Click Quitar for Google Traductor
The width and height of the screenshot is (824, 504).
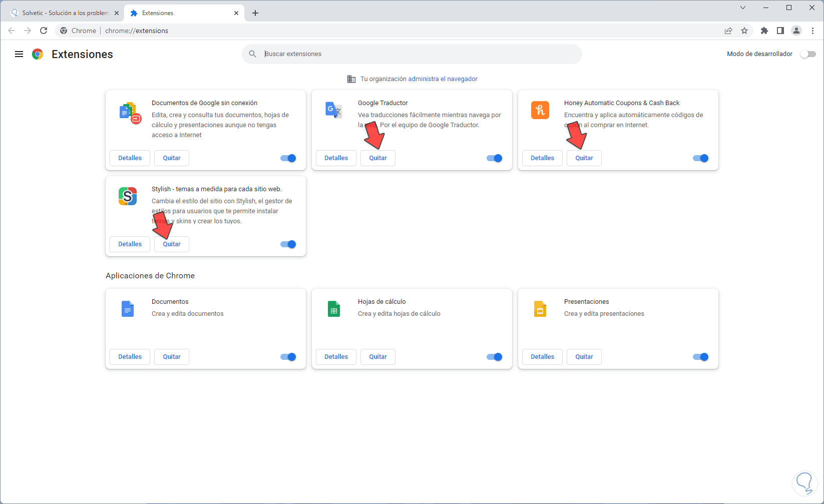click(x=378, y=158)
